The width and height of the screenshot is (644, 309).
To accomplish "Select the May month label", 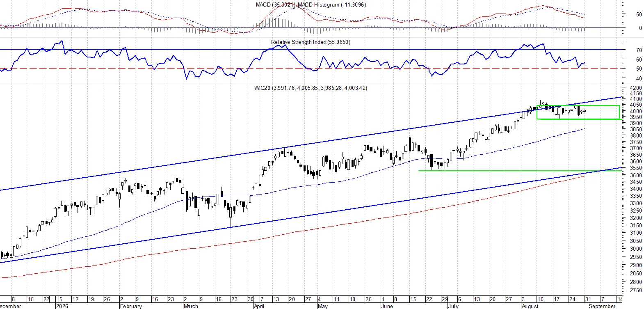I will tap(323, 306).
